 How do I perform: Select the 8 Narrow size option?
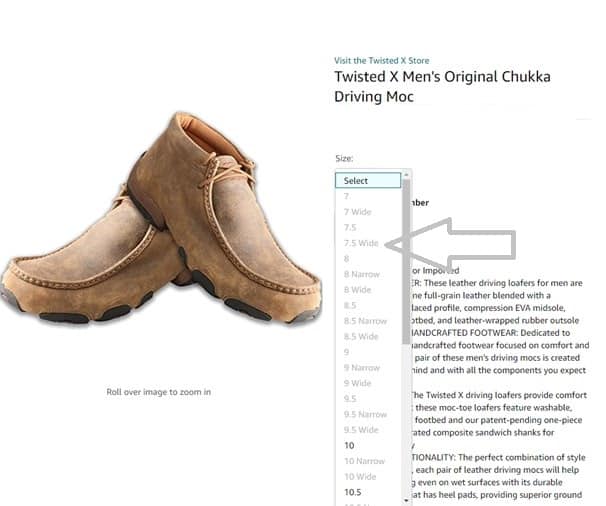(369, 274)
